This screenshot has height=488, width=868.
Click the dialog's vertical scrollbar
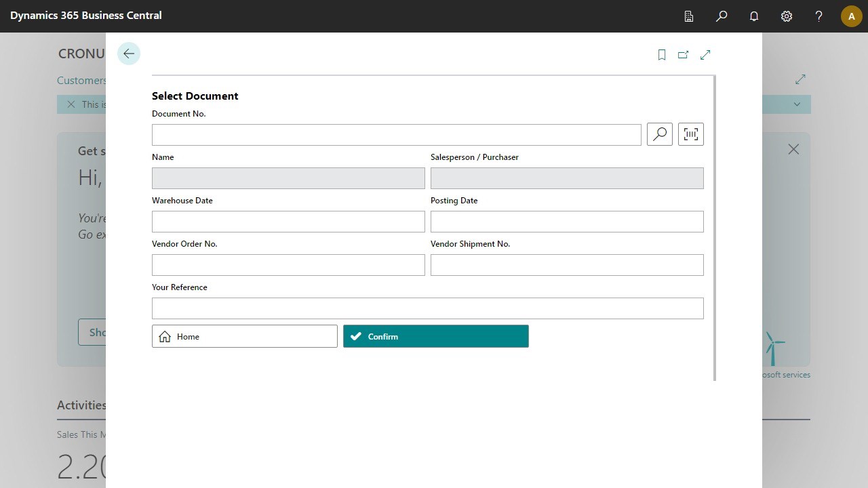(713, 224)
